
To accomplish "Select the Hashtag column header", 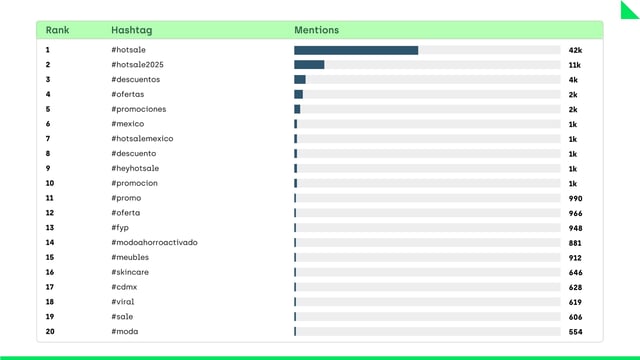I will tap(131, 30).
